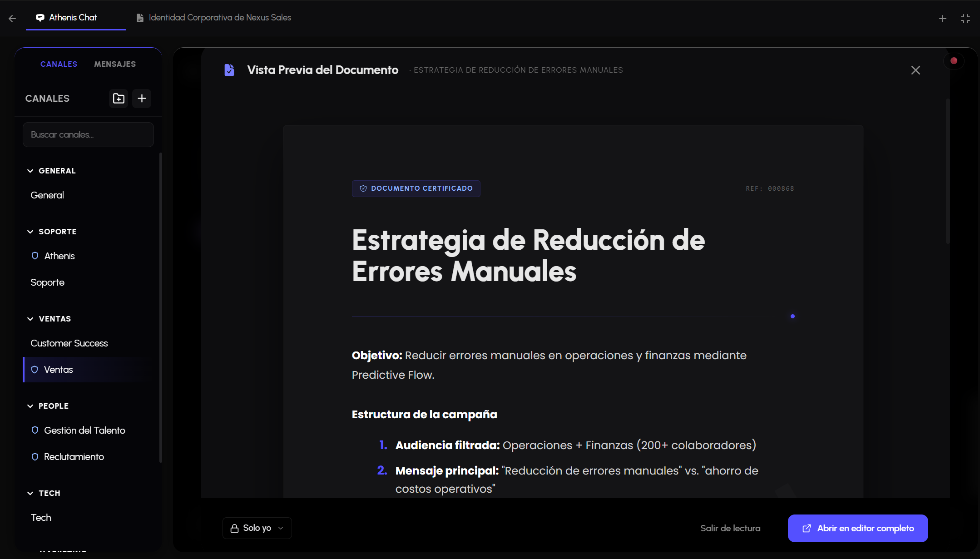Viewport: 980px width, 559px height.
Task: Open the Solo yo visibility dropdown
Action: (x=257, y=528)
